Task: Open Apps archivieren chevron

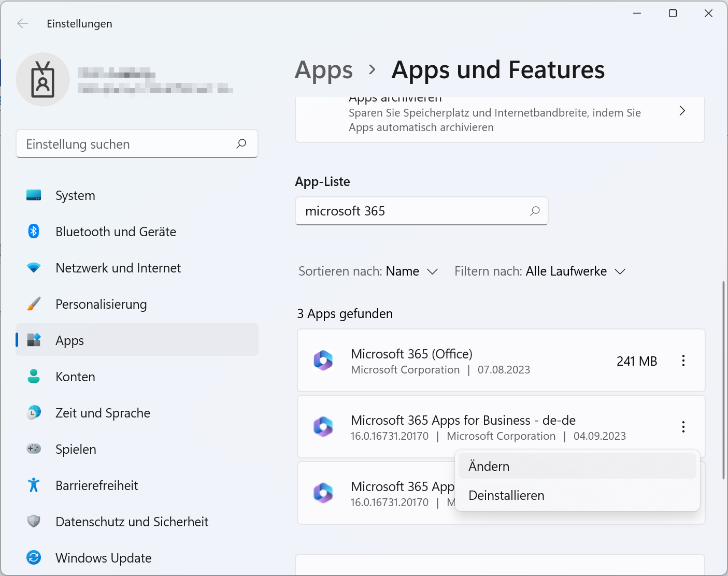Action: coord(682,111)
